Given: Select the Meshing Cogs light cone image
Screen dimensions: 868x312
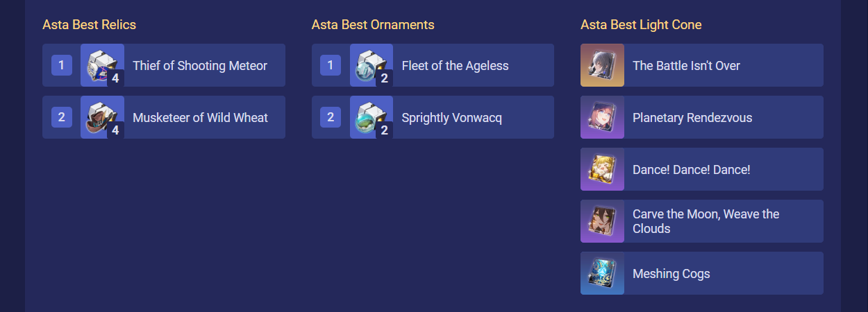Looking at the screenshot, I should 602,273.
